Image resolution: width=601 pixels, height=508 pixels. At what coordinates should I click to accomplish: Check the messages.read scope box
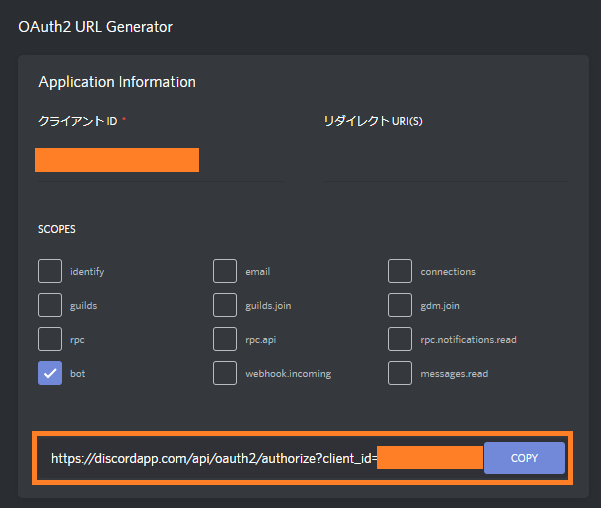[400, 373]
